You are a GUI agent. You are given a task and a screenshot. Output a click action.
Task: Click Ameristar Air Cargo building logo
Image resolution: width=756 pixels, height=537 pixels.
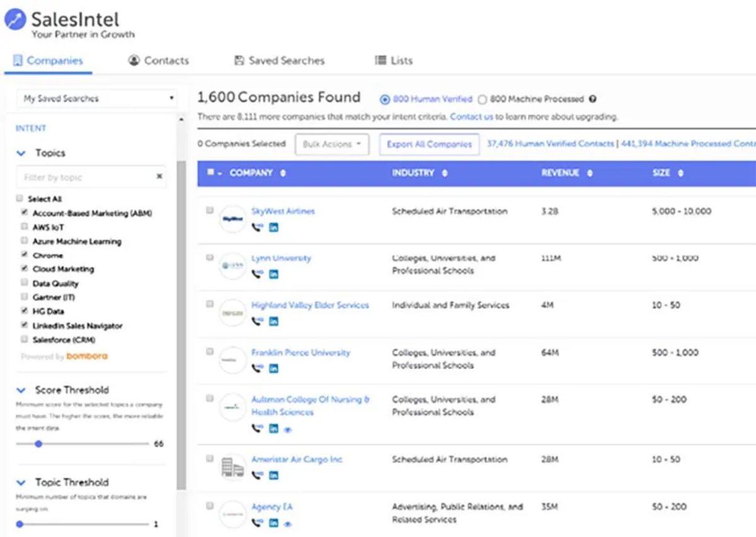(x=232, y=467)
